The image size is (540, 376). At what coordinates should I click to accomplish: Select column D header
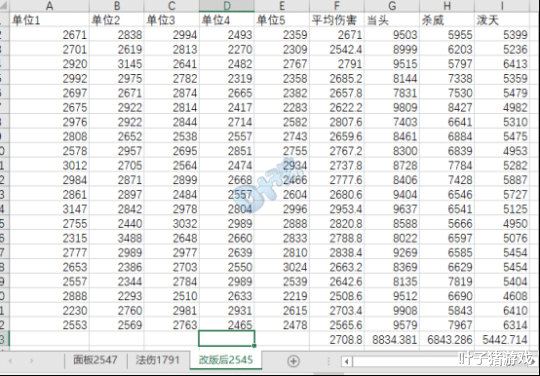[227, 6]
